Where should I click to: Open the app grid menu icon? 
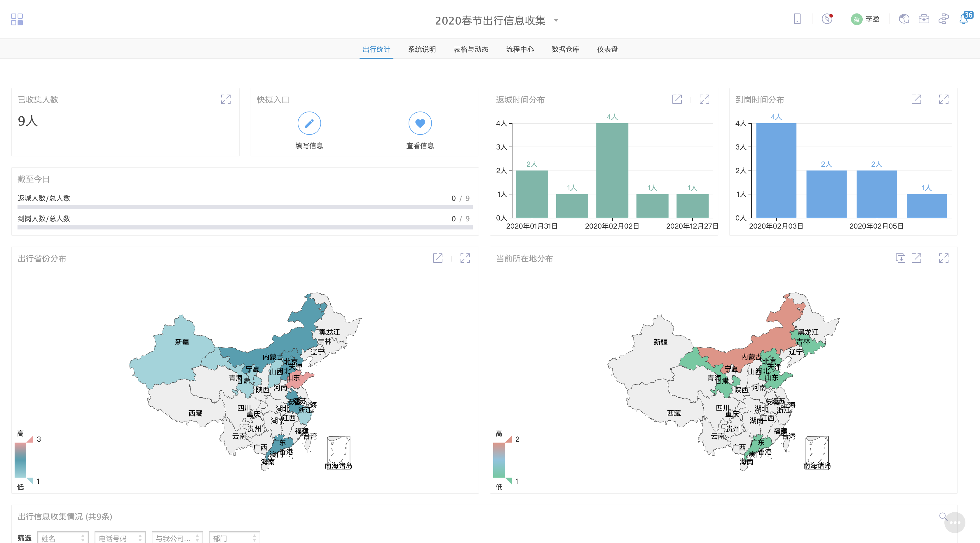click(17, 19)
